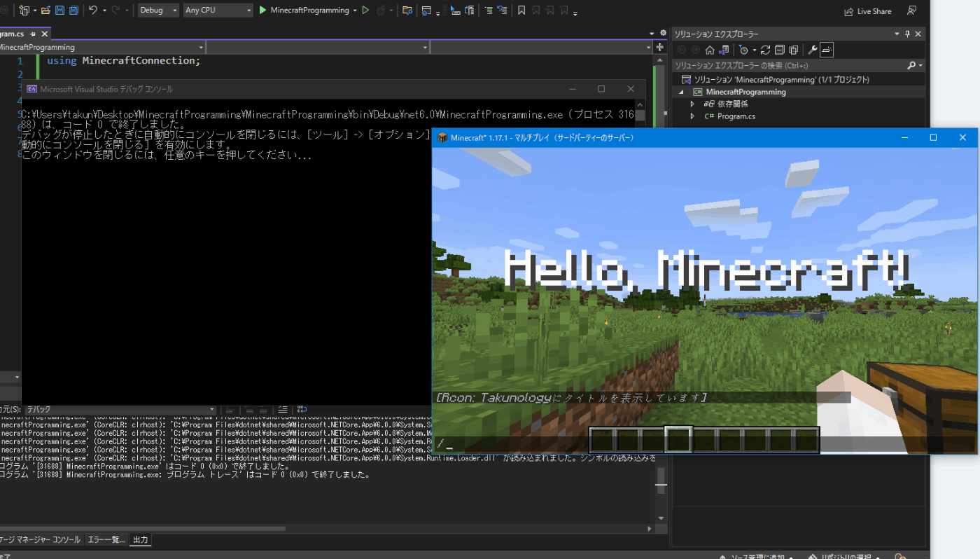
Task: Open the Solution Explorer window options arrow
Action: point(897,34)
